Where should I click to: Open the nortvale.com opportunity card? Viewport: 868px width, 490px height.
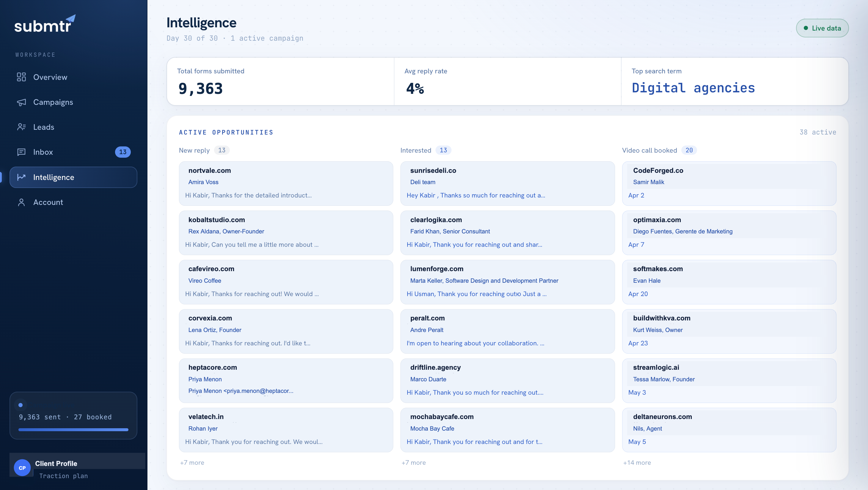[x=286, y=184]
